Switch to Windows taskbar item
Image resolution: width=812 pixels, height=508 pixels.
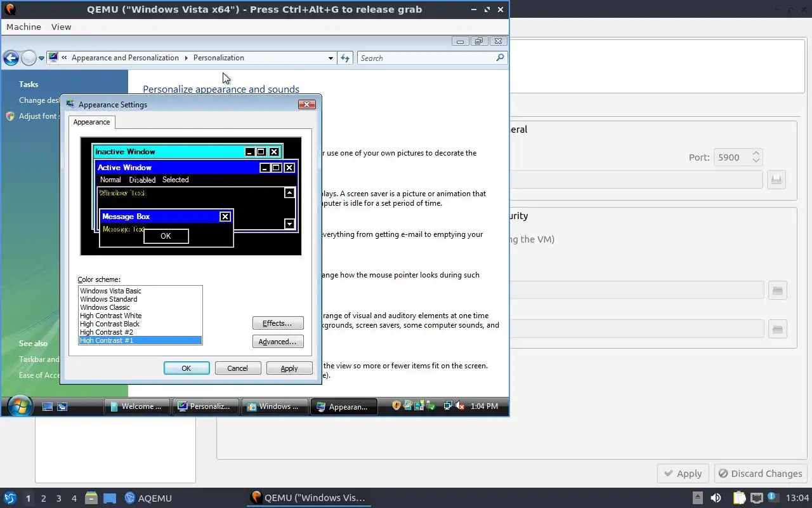pyautogui.click(x=274, y=406)
